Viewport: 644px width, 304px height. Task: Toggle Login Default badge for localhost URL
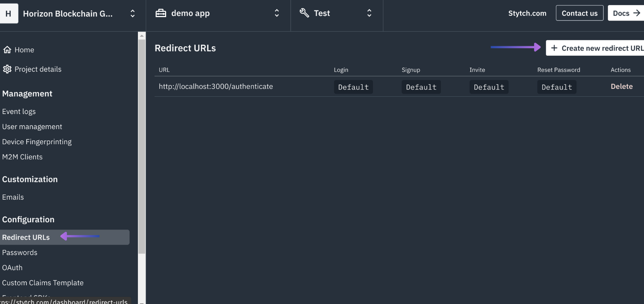pyautogui.click(x=353, y=87)
